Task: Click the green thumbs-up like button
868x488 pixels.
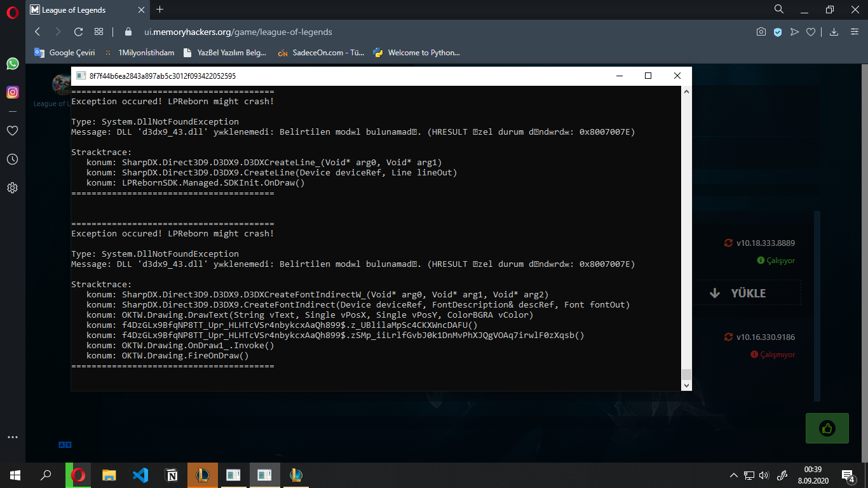Action: [x=827, y=428]
